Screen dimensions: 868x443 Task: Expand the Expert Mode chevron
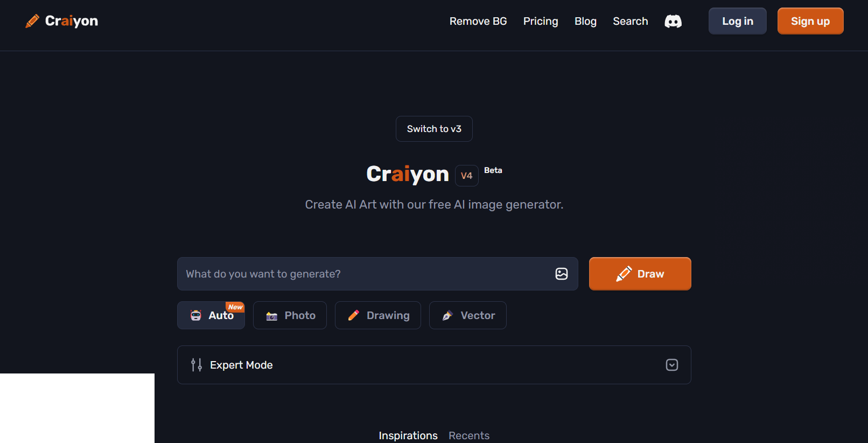(671, 365)
